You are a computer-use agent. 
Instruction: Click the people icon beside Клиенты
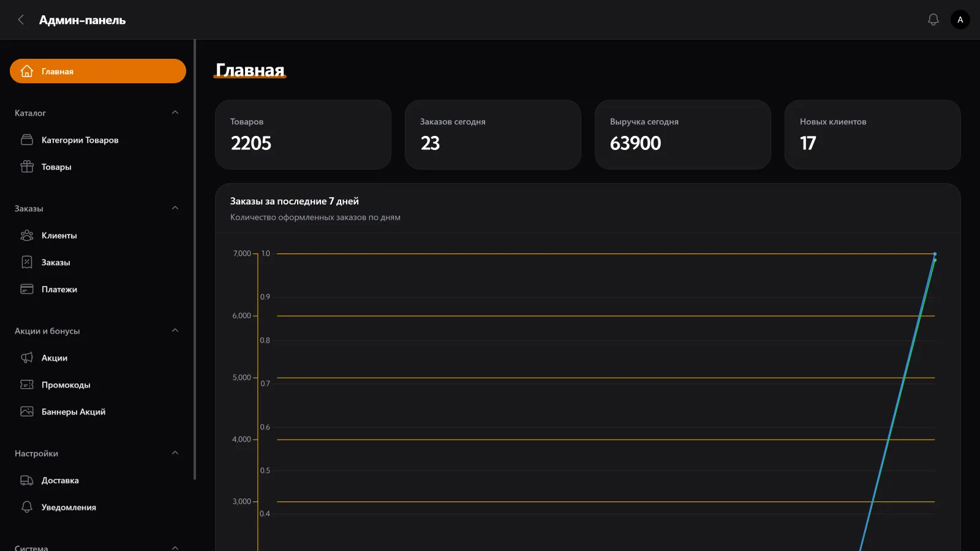pyautogui.click(x=27, y=235)
